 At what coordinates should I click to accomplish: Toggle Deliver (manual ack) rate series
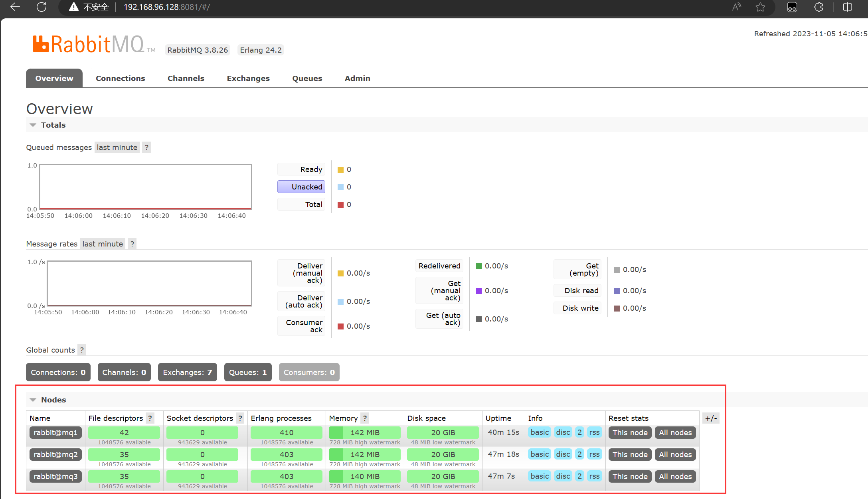301,273
